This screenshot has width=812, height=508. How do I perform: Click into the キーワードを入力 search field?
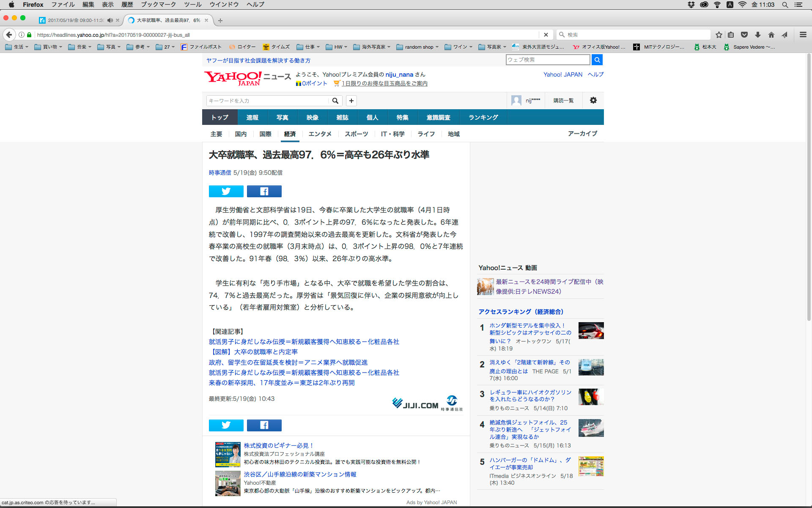coord(267,101)
